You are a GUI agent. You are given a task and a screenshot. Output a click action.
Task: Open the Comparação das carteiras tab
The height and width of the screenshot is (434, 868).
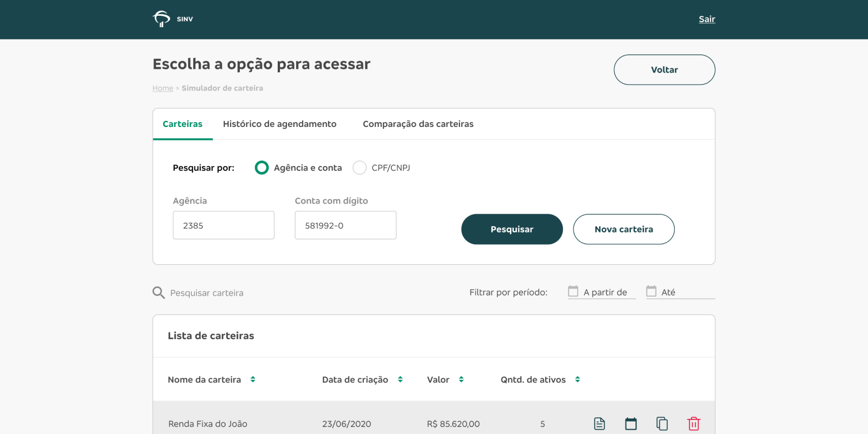click(418, 124)
